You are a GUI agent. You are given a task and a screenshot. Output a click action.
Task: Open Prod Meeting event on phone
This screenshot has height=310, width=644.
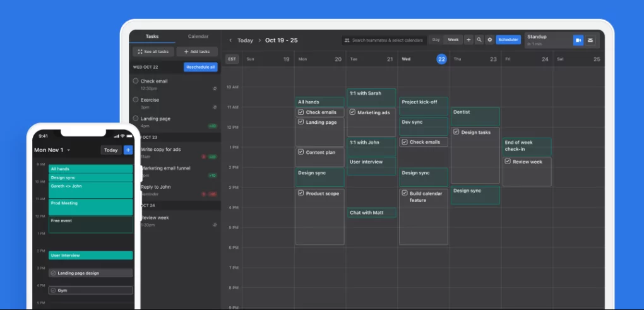click(x=91, y=207)
